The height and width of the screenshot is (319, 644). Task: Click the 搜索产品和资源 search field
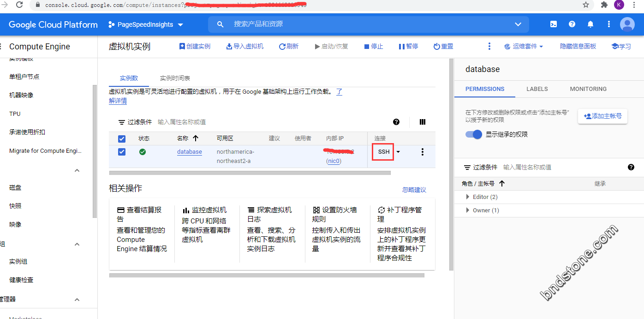(369, 24)
